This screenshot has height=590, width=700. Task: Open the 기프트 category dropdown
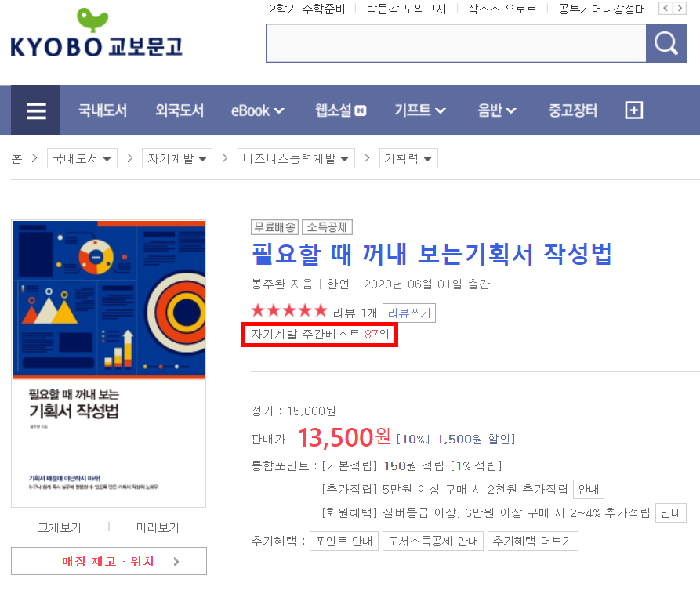(420, 110)
